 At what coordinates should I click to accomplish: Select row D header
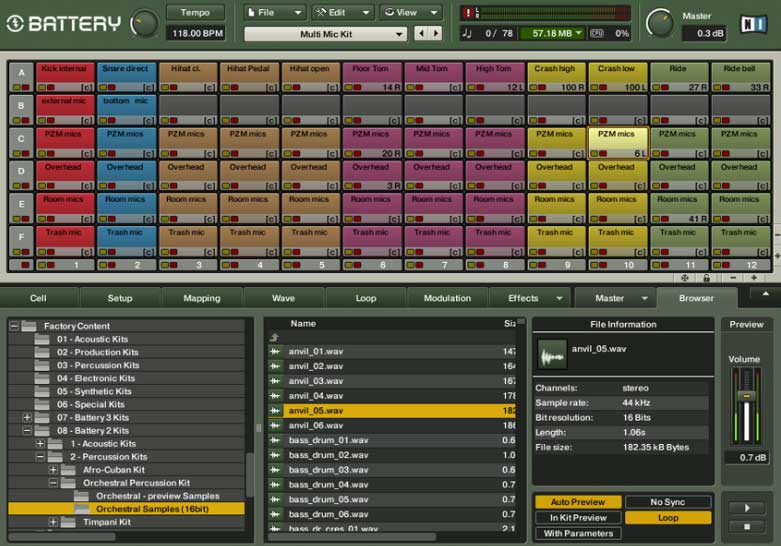point(21,175)
